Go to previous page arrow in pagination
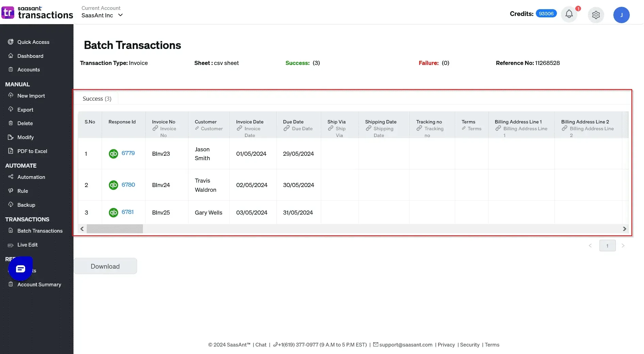 click(x=590, y=246)
